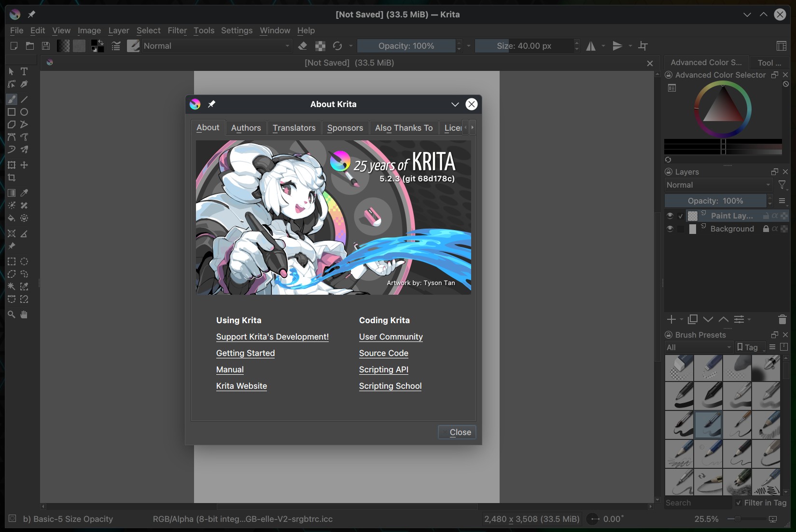This screenshot has width=796, height=532.
Task: Open the All tag dropdown in Brush Presets
Action: click(x=699, y=347)
